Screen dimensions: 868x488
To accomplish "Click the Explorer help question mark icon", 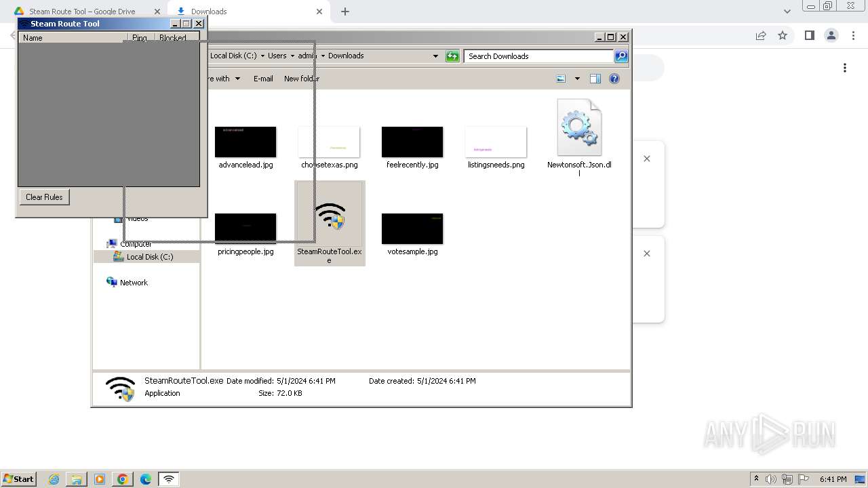I will (x=614, y=79).
